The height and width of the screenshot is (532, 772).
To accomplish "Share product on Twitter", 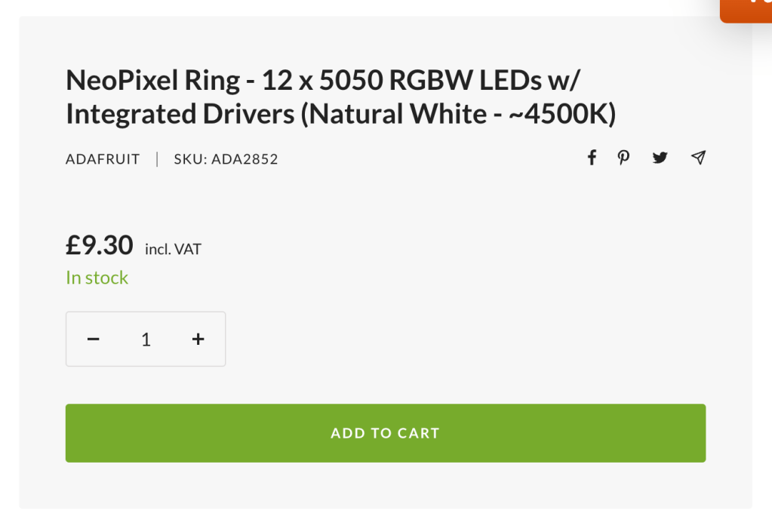I will (x=660, y=158).
